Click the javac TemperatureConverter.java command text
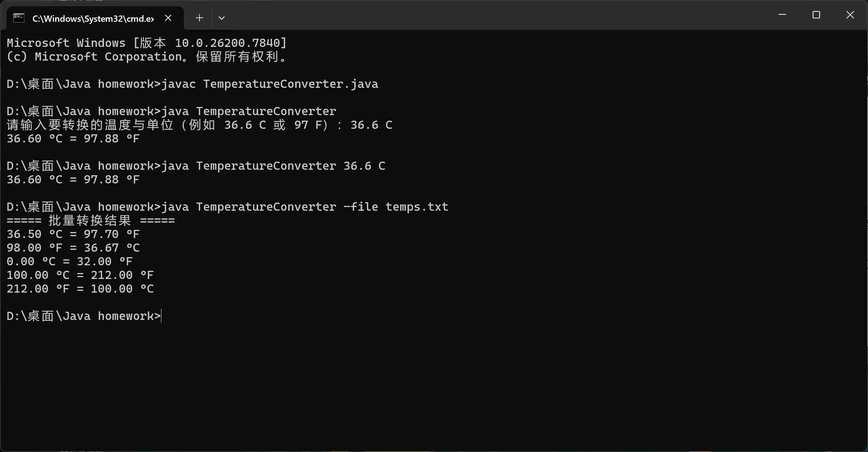The height and width of the screenshot is (452, 868). click(270, 84)
